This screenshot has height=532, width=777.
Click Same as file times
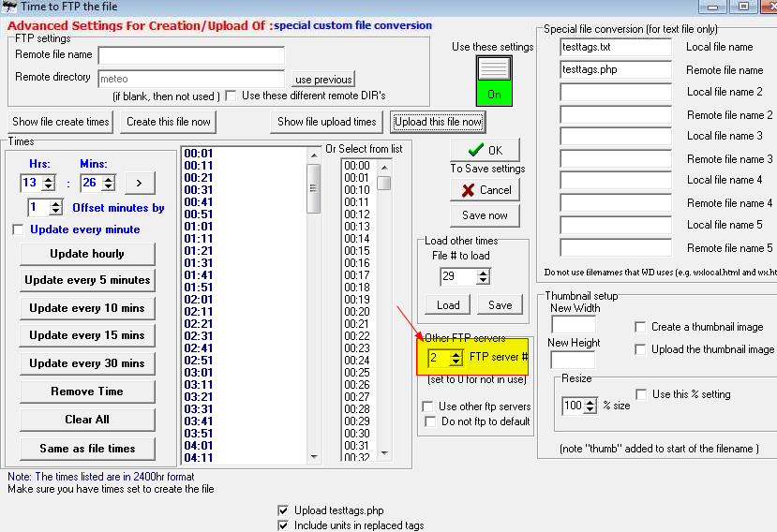pos(87,449)
